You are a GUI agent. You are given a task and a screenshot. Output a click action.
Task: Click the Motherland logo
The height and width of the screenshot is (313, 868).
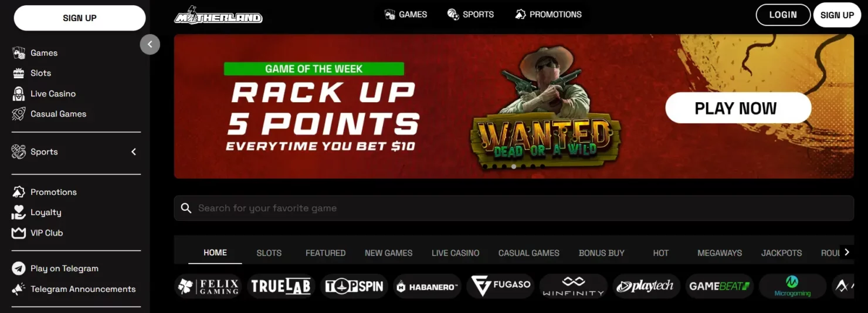[218, 15]
